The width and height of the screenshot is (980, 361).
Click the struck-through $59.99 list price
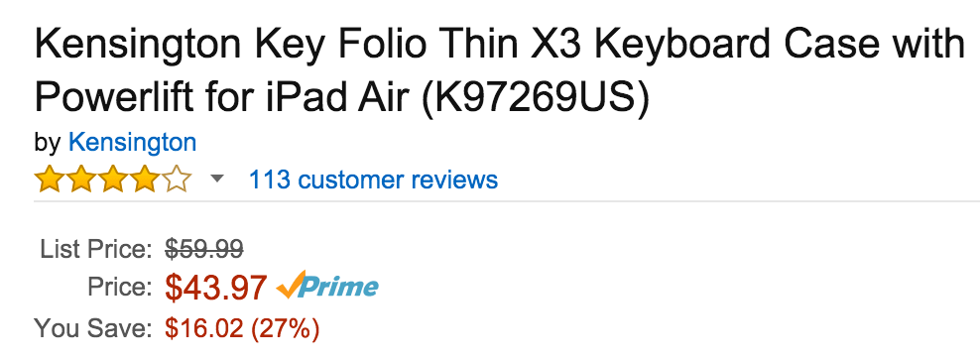203,249
